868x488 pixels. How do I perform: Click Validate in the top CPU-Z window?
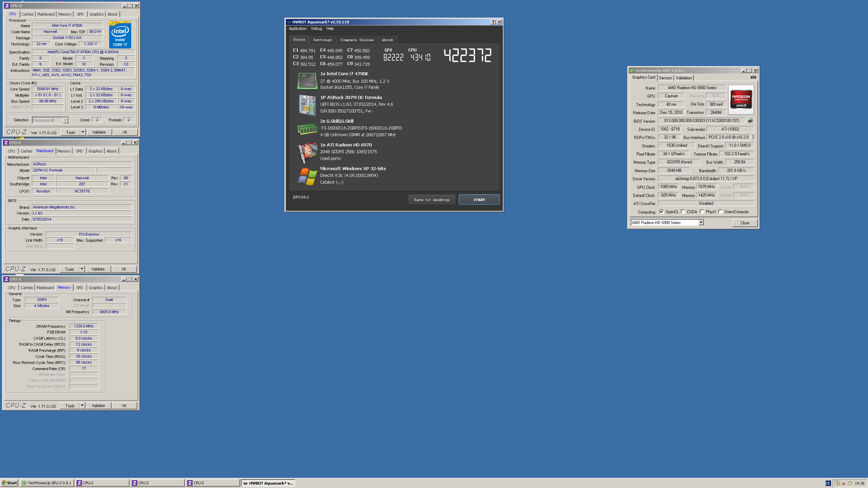[x=99, y=132]
